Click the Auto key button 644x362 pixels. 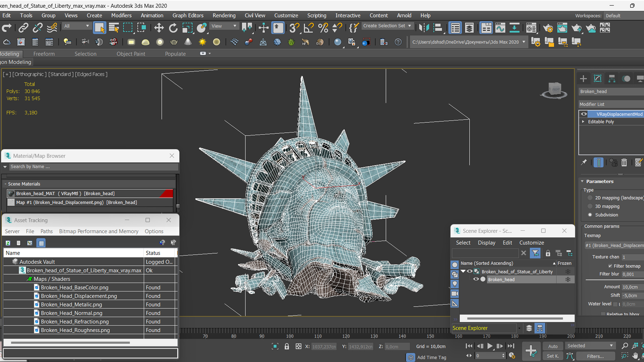(x=552, y=346)
